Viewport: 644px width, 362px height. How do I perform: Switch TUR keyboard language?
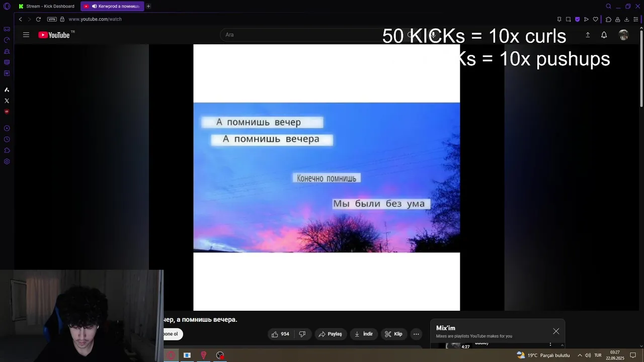(598, 355)
